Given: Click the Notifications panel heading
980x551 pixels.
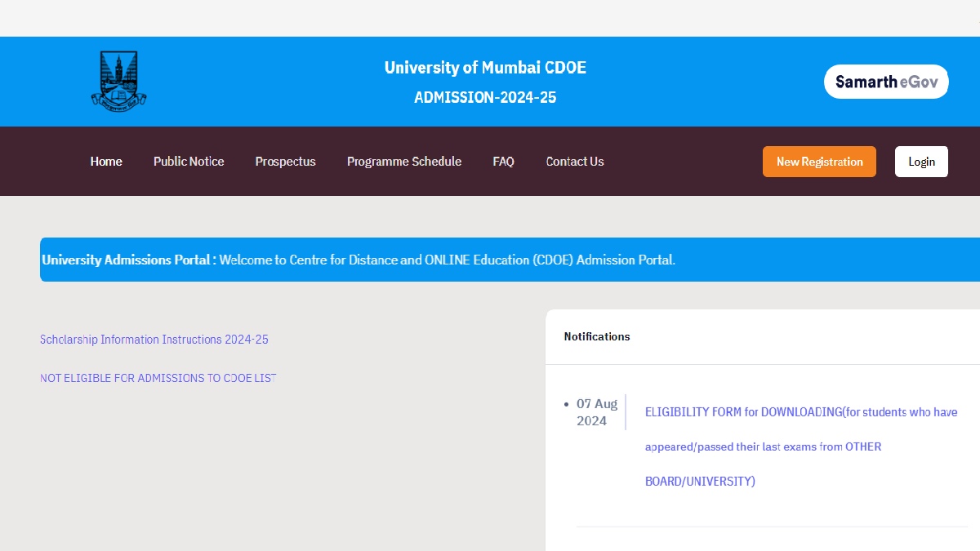Looking at the screenshot, I should (597, 336).
